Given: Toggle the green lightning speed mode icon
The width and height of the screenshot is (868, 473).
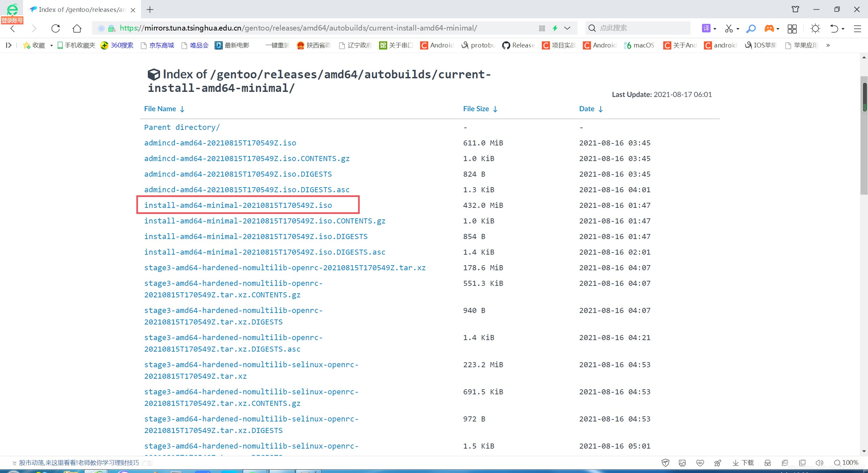Looking at the screenshot, I should coord(555,28).
